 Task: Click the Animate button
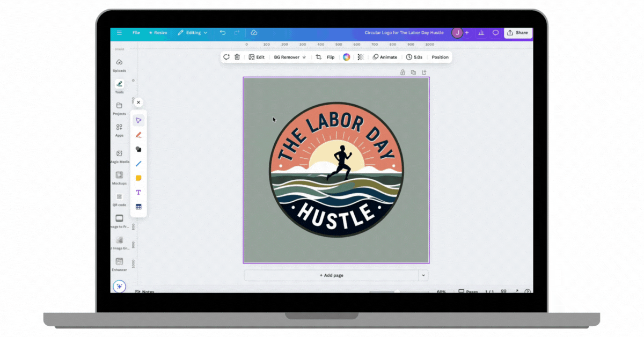(385, 57)
